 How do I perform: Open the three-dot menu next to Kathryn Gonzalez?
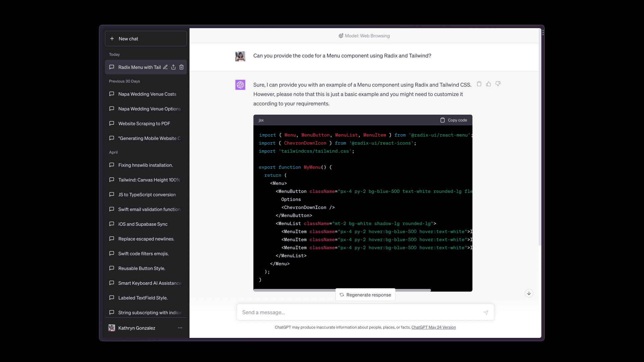pyautogui.click(x=180, y=328)
